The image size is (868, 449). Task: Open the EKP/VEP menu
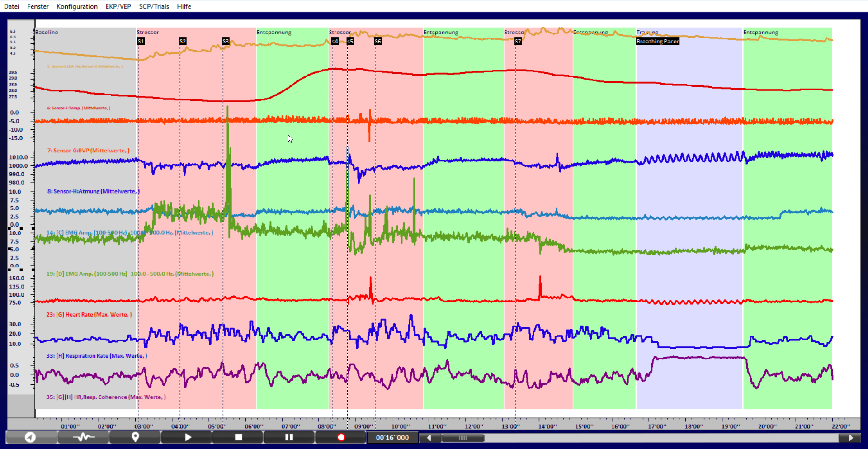(118, 6)
